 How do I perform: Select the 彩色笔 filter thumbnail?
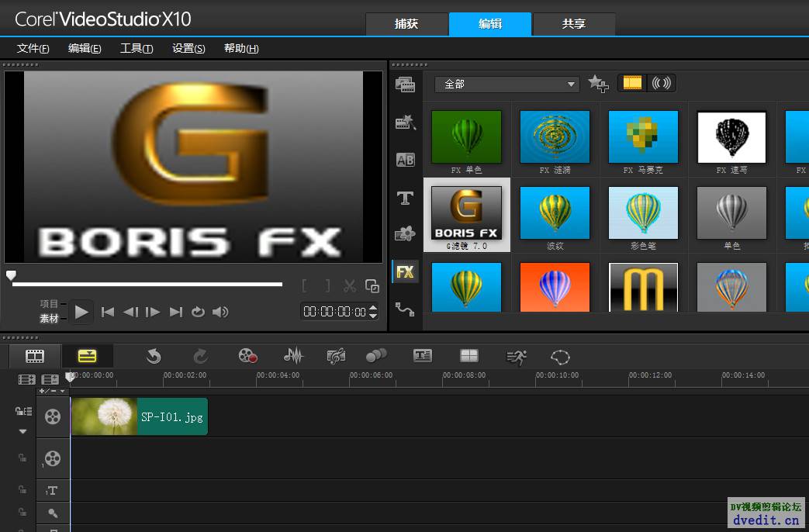pos(643,213)
